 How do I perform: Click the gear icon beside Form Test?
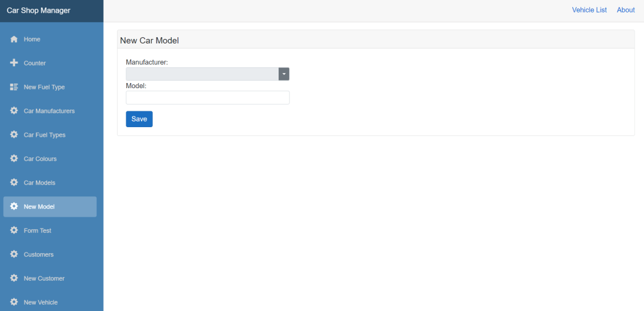tap(14, 230)
